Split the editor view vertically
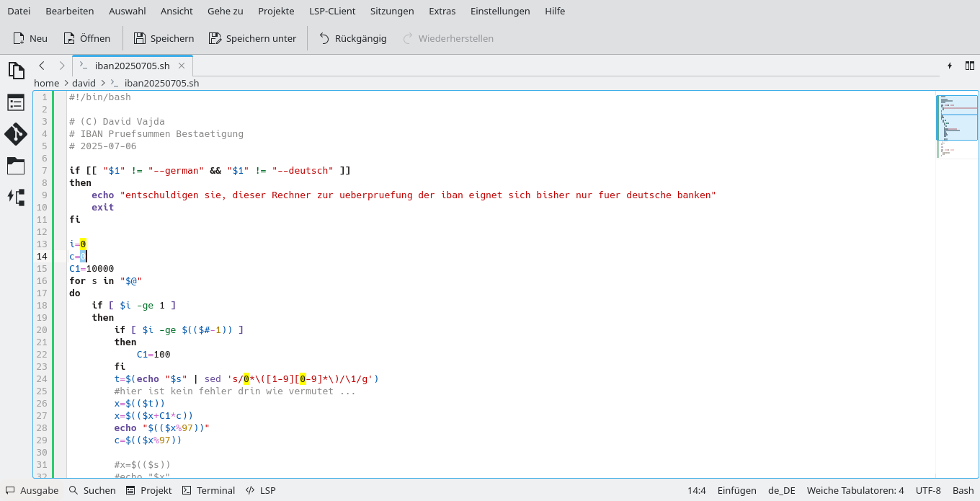980x501 pixels. [970, 65]
